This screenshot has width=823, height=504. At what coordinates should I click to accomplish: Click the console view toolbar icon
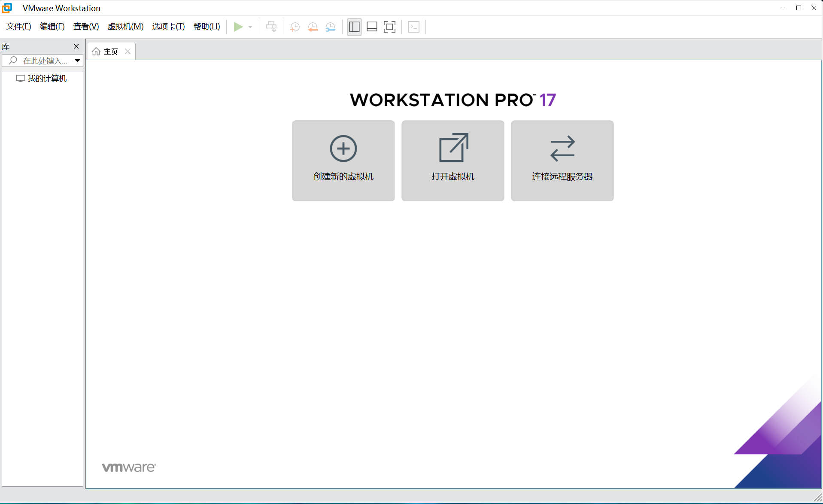414,27
